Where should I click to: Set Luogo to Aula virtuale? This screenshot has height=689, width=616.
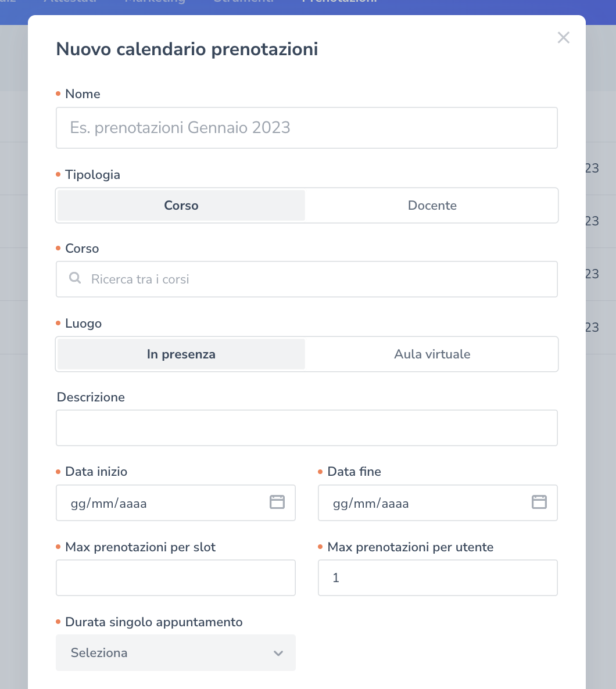coord(432,354)
